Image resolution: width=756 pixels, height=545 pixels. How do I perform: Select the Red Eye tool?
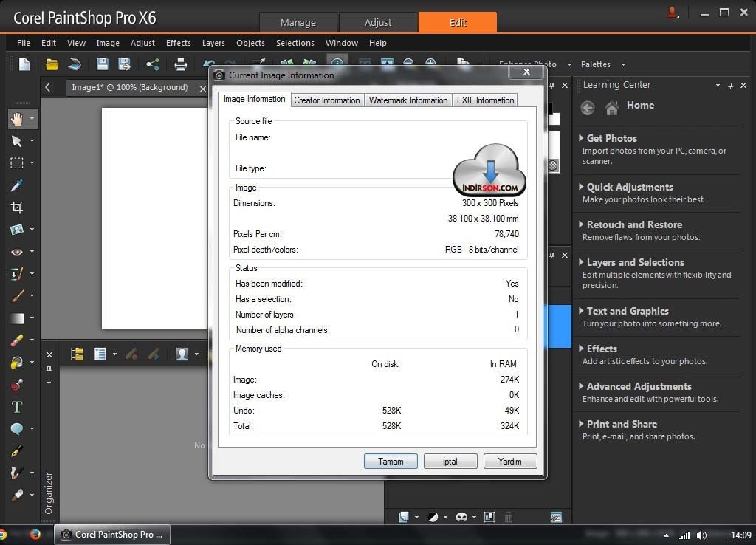tap(17, 252)
